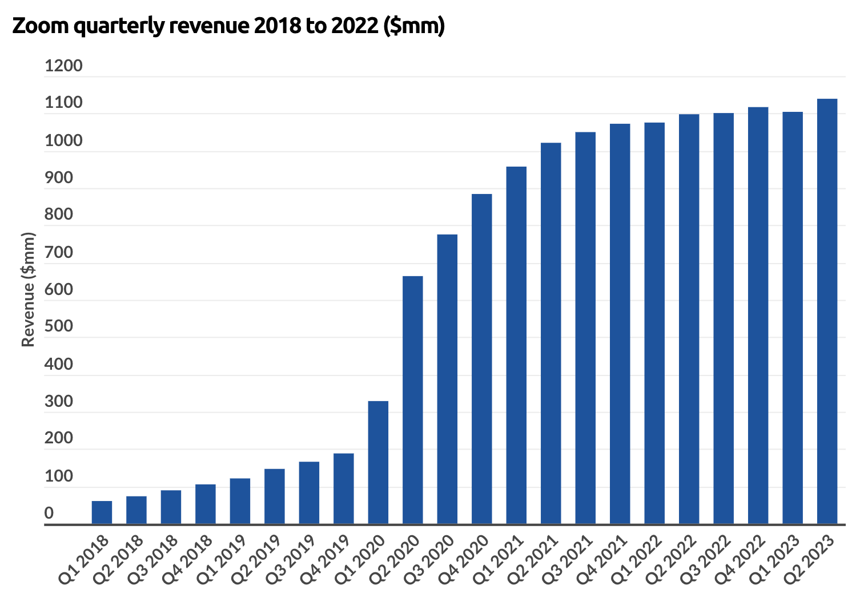Click the 'Q3 2020' x-axis label
The width and height of the screenshot is (868, 598).
429,560
